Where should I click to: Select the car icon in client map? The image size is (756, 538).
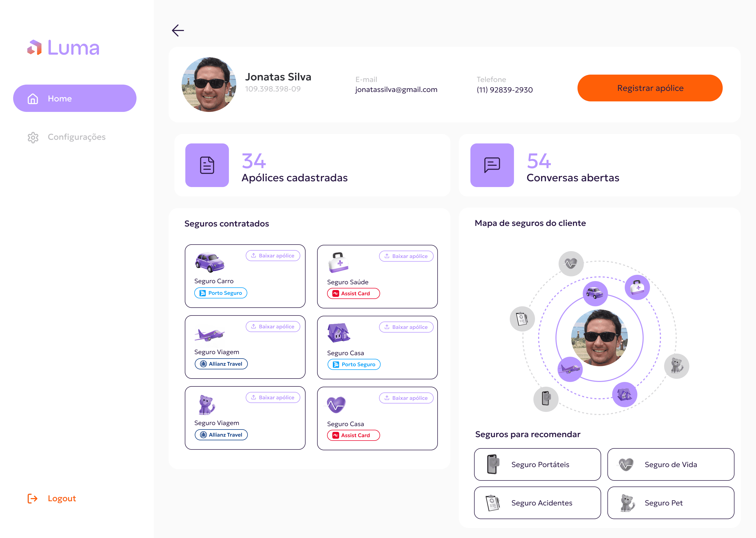595,293
